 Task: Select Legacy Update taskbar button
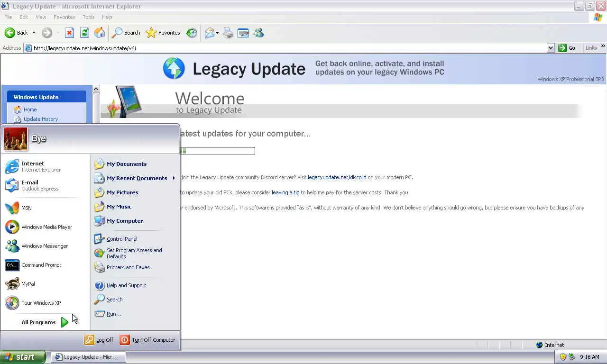point(88,357)
